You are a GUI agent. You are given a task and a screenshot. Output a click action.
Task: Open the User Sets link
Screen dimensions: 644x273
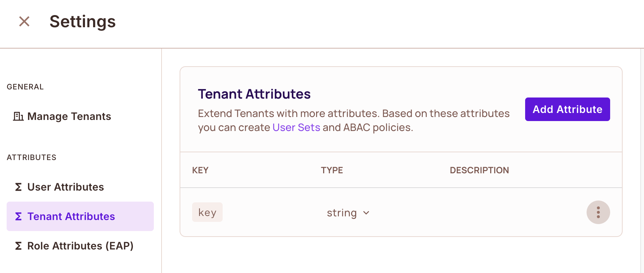click(x=296, y=127)
